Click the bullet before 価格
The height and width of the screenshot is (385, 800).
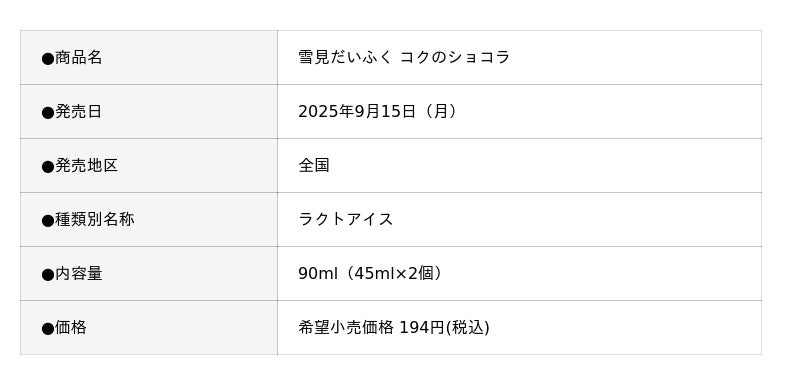47,329
